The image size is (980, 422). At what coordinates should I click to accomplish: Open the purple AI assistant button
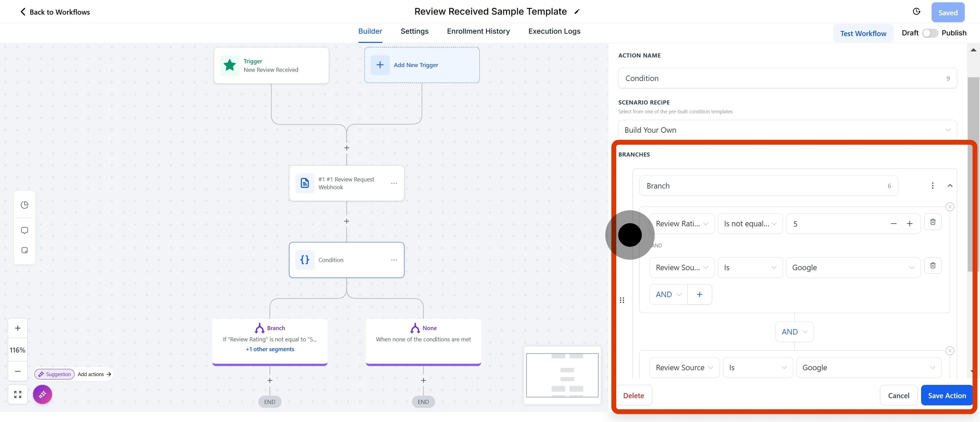click(x=42, y=394)
